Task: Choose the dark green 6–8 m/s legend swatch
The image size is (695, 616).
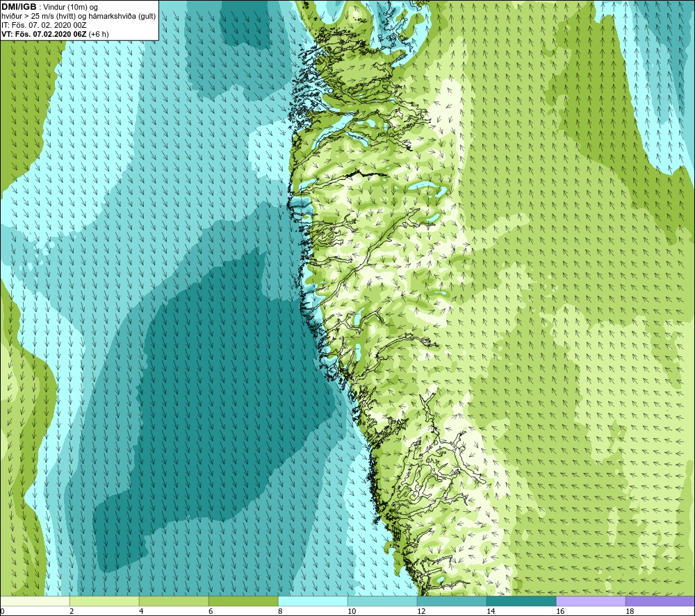Action: tap(243, 601)
